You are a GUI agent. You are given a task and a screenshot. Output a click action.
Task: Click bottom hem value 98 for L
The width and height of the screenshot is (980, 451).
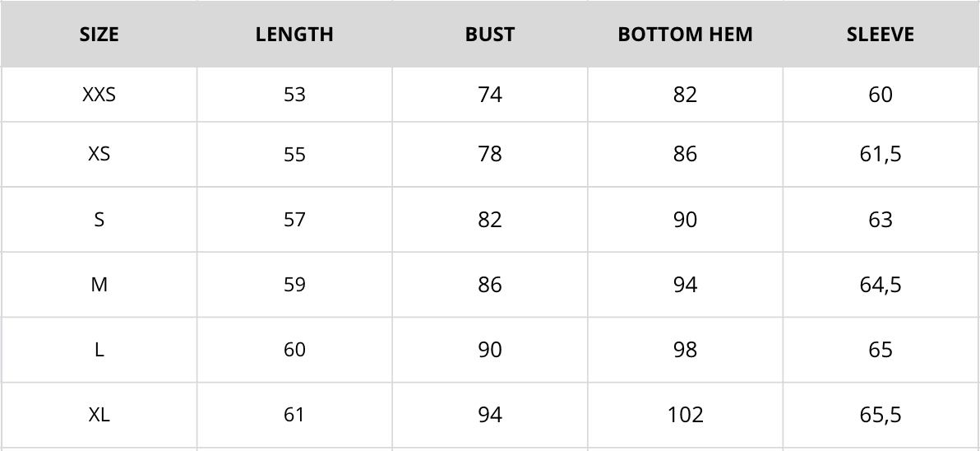(685, 350)
